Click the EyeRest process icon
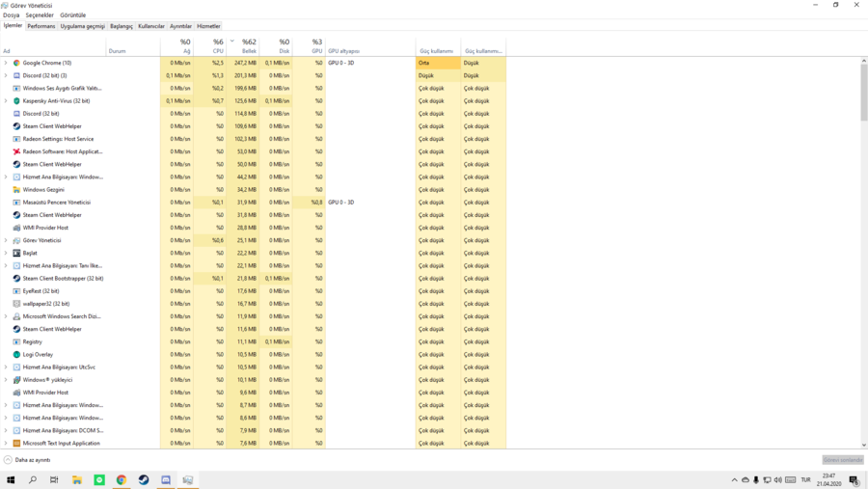This screenshot has width=868, height=489. coord(16,290)
